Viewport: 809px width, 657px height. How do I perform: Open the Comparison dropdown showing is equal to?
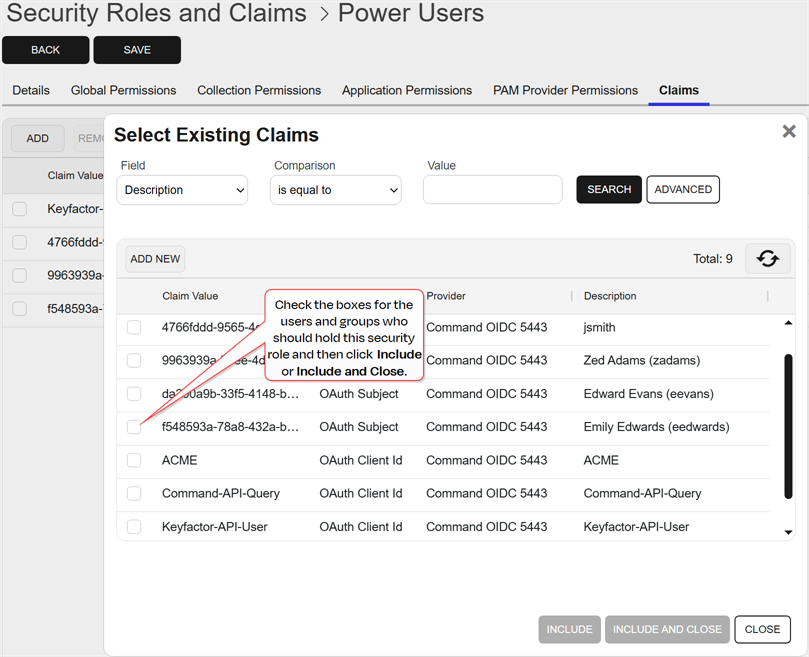[335, 190]
